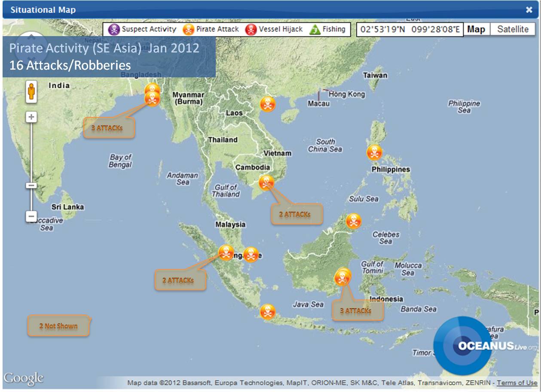This screenshot has width=541, height=392.
Task: Open the Terms of Use link
Action: (x=517, y=383)
